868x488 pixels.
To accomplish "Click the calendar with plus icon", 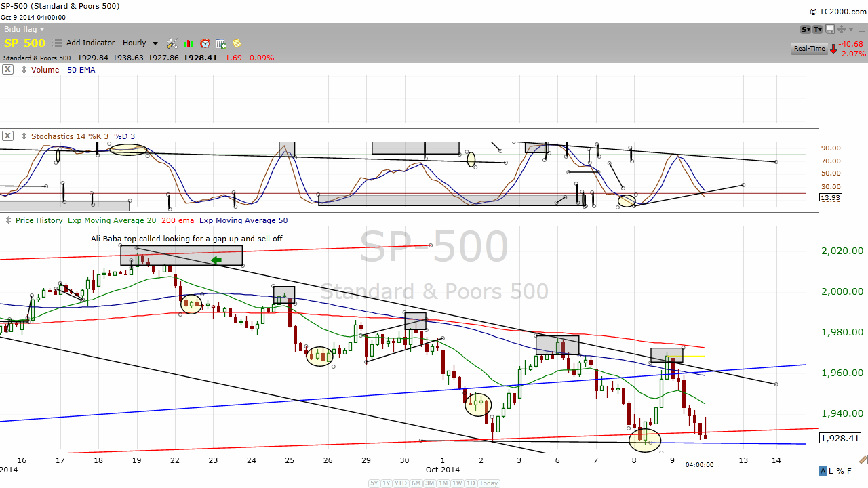I will 221,43.
